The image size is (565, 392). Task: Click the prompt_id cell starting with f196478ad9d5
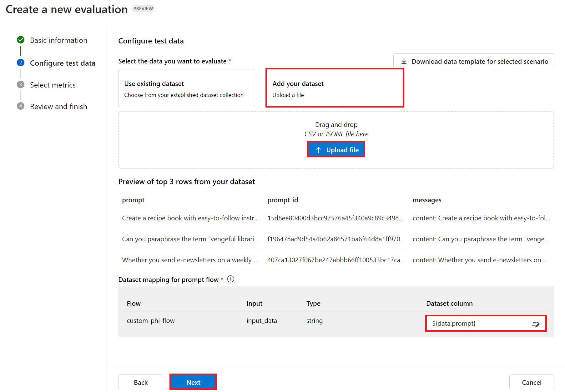(x=336, y=239)
